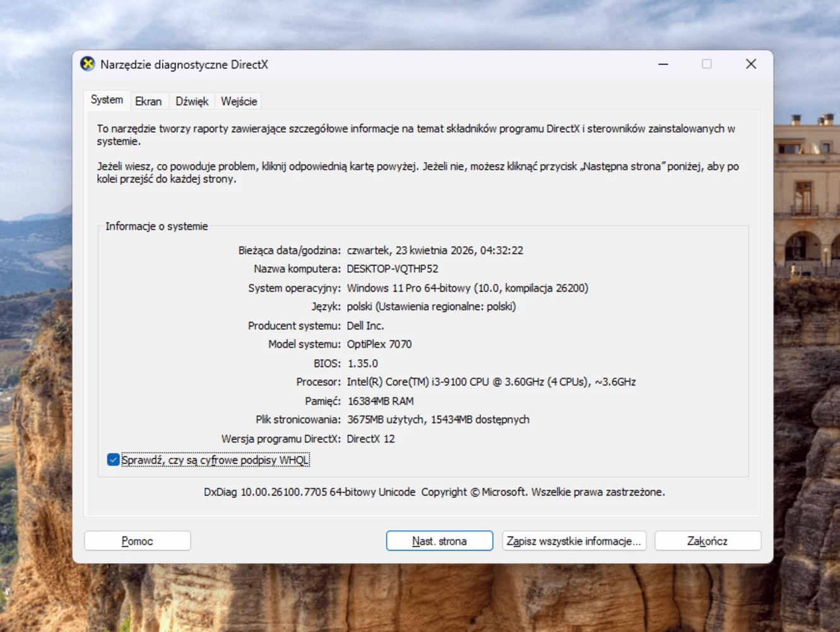Minimize the DirectX diagnostic tool window
Screen dimensions: 840x632
coord(663,64)
